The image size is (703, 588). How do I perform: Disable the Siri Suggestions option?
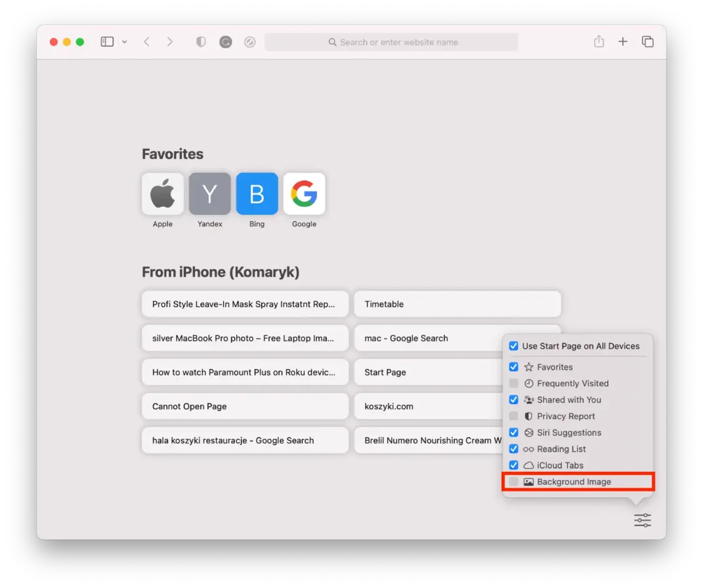coord(514,432)
